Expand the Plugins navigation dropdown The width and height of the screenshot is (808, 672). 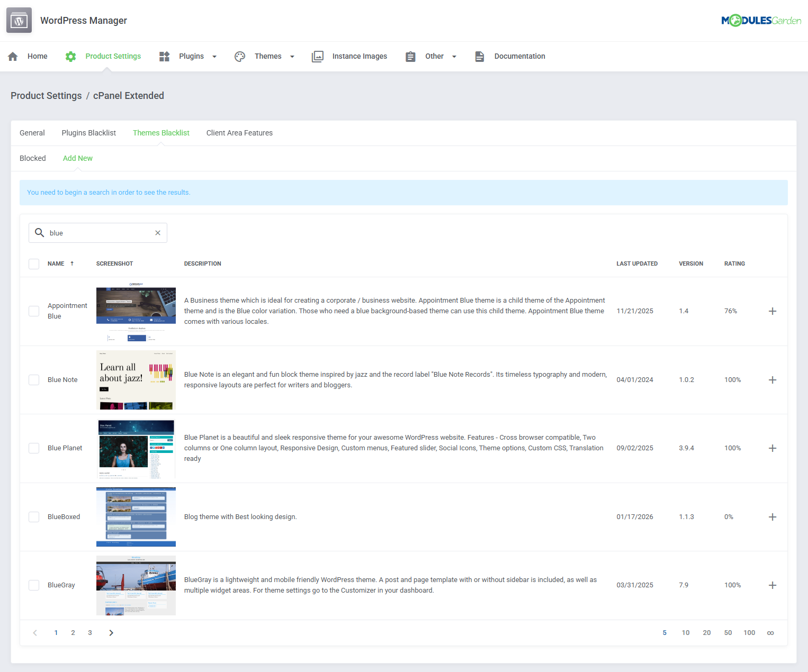(214, 56)
